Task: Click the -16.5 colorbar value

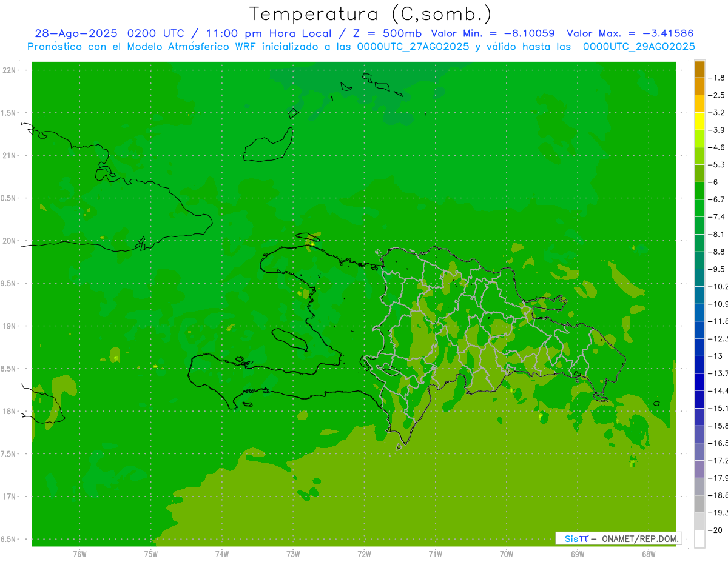Action: [718, 443]
